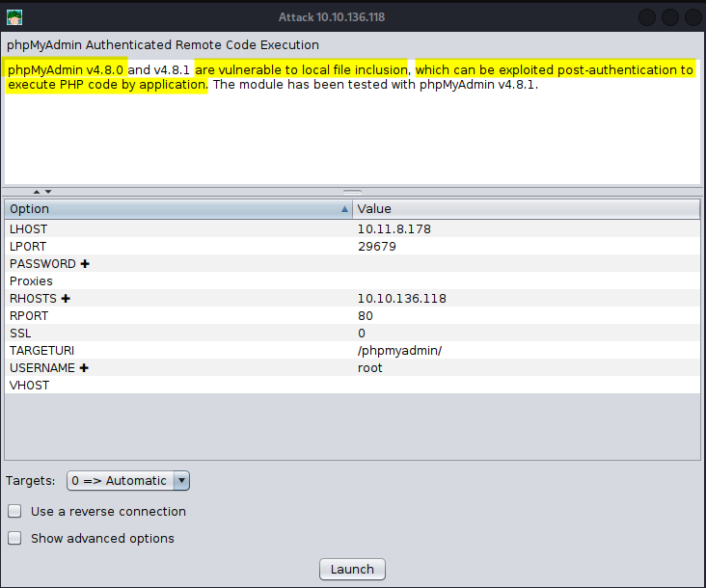
Task: Click the plus icon next to USERNAME
Action: (x=85, y=368)
